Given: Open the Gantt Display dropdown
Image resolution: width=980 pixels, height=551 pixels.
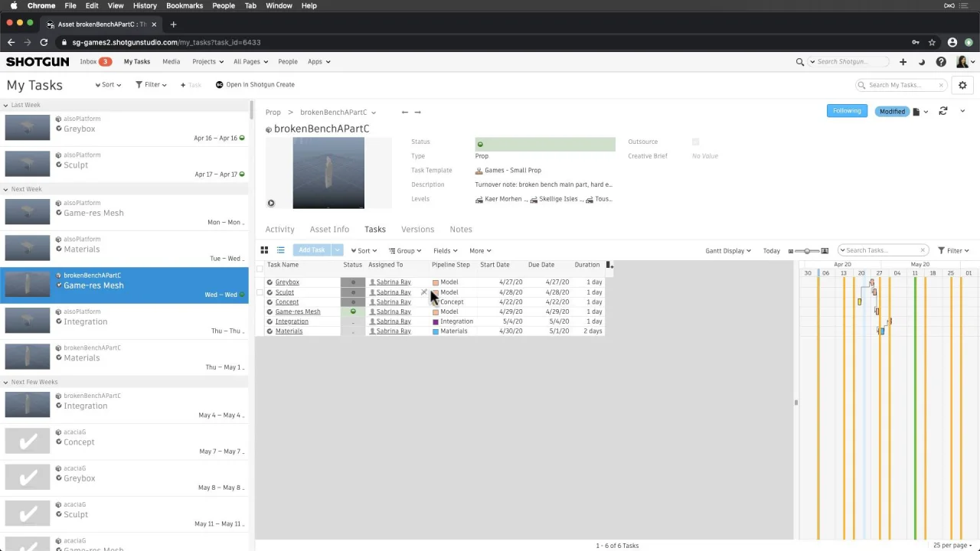Looking at the screenshot, I should click(728, 250).
